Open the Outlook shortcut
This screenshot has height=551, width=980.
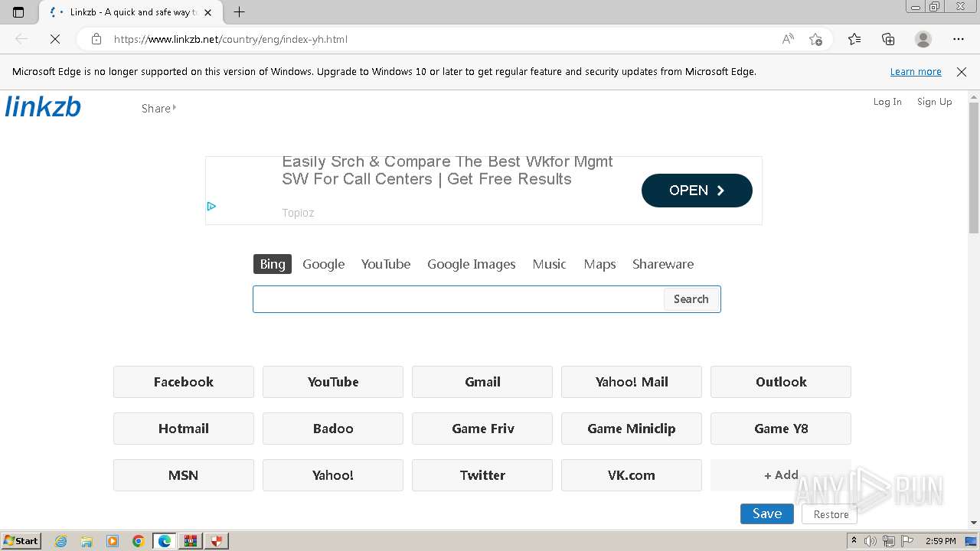tap(781, 382)
